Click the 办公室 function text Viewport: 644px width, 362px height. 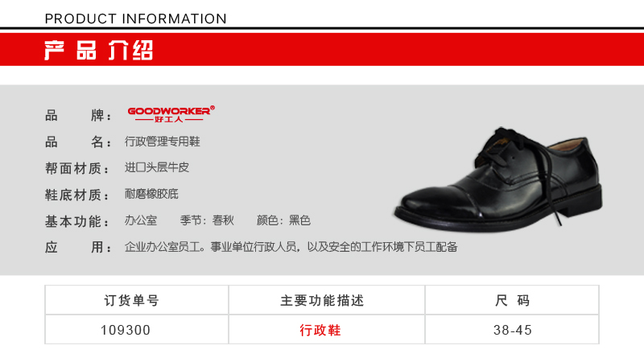tap(141, 220)
